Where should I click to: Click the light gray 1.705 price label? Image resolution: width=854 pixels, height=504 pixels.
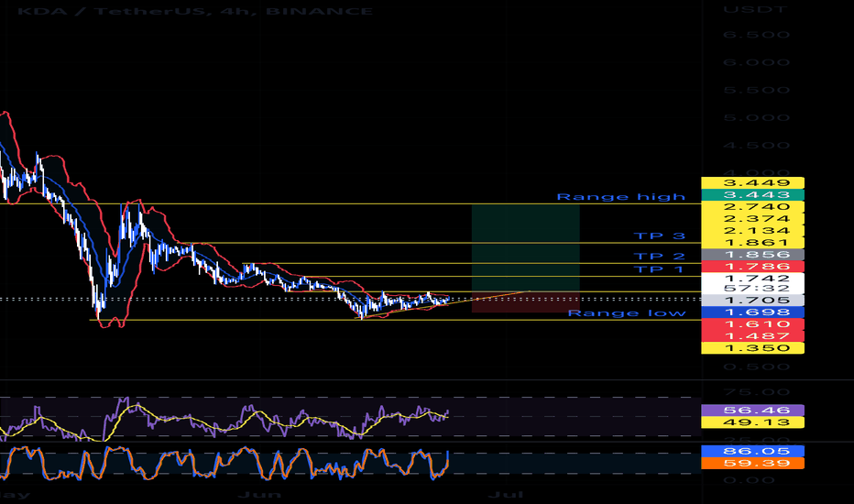[x=752, y=301]
